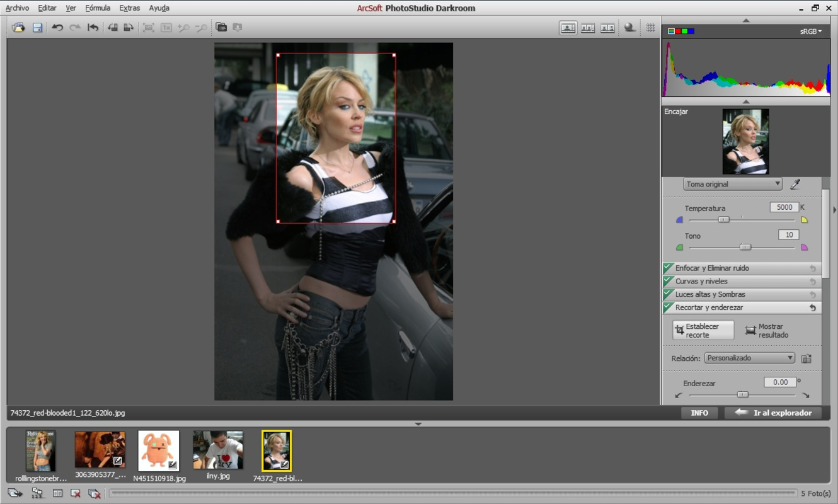Click the Temperatura value field
838x504 pixels.
tap(784, 207)
